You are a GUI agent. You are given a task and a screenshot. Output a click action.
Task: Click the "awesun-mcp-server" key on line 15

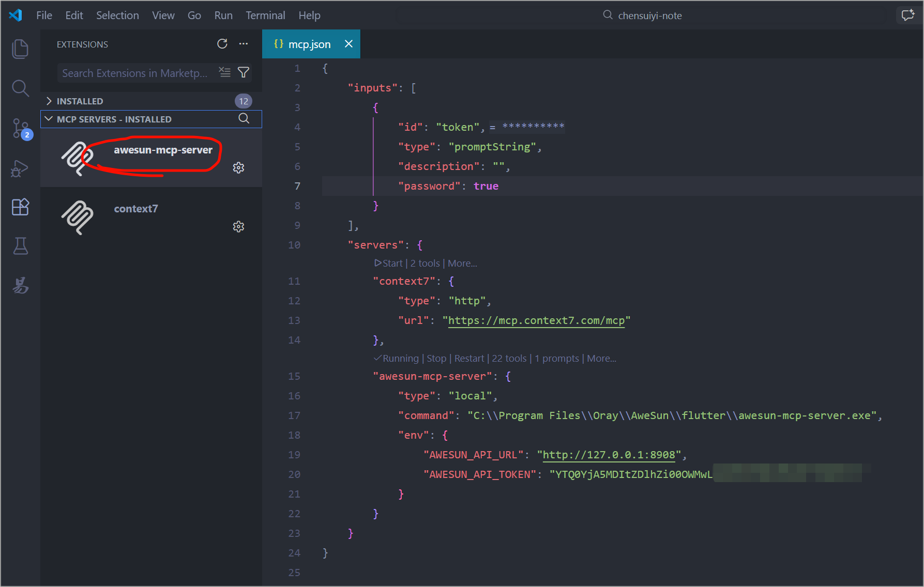tap(432, 376)
